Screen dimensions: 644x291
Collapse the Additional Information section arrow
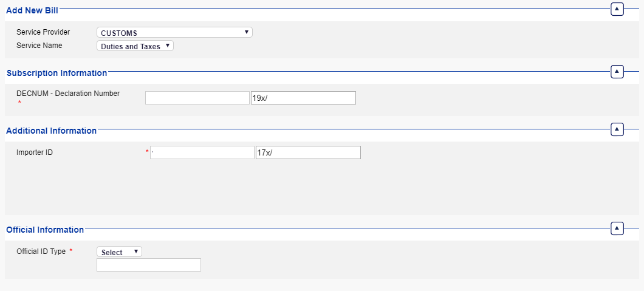pyautogui.click(x=617, y=129)
